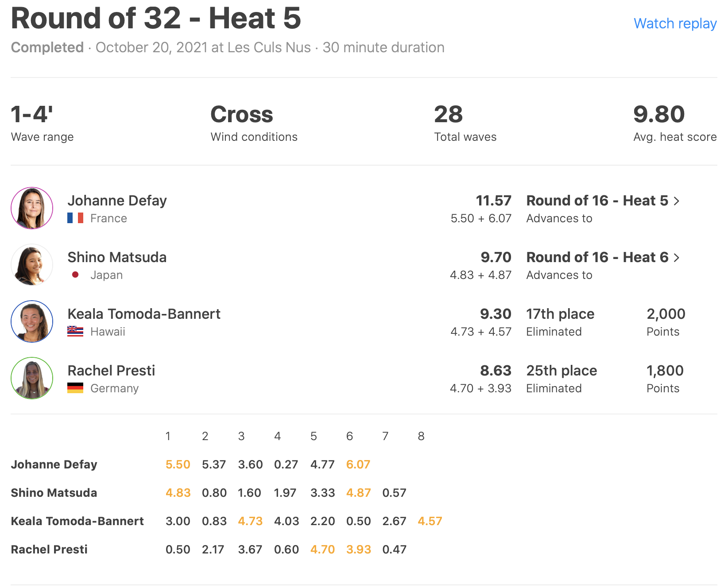Select the Johanne Defay name heading
Viewport: 728px width, 588px height.
point(117,201)
